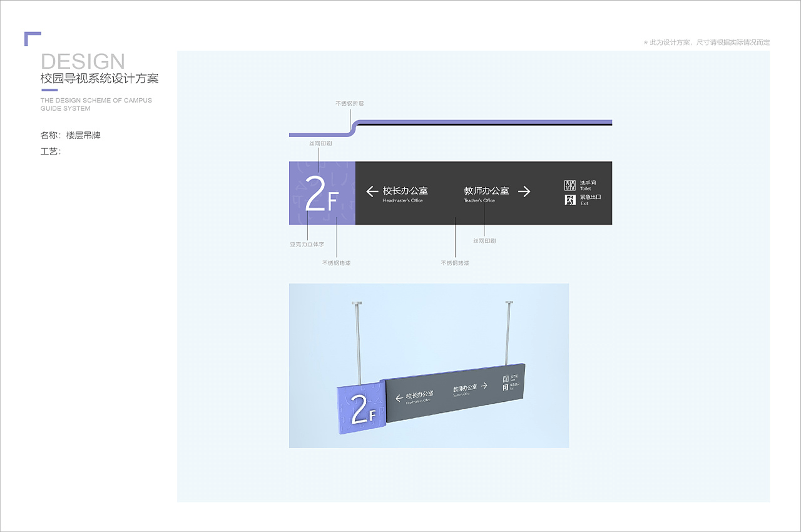Select the 校长办公室 text on the flat sign

[405, 191]
